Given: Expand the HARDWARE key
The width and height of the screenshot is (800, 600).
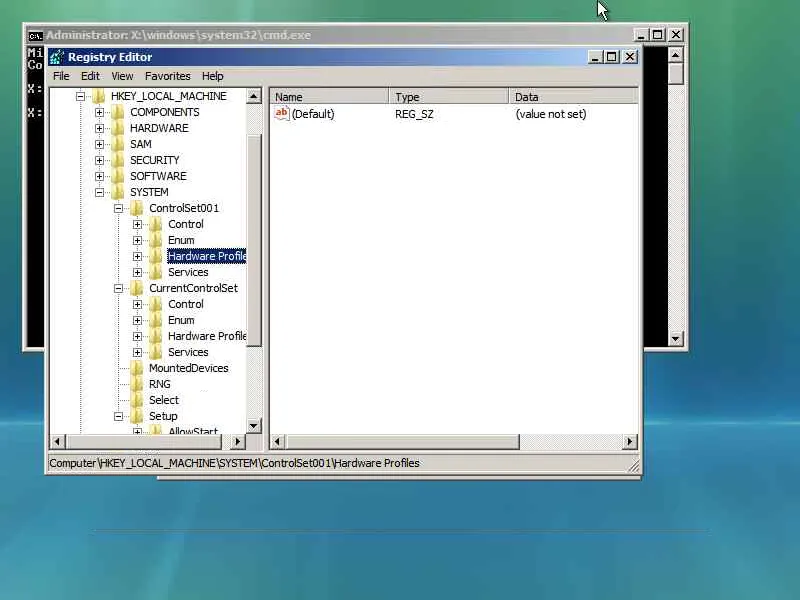Looking at the screenshot, I should [x=99, y=128].
